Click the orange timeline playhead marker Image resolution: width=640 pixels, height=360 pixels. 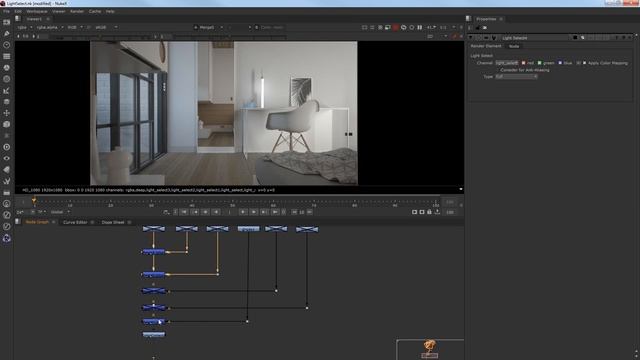click(34, 200)
